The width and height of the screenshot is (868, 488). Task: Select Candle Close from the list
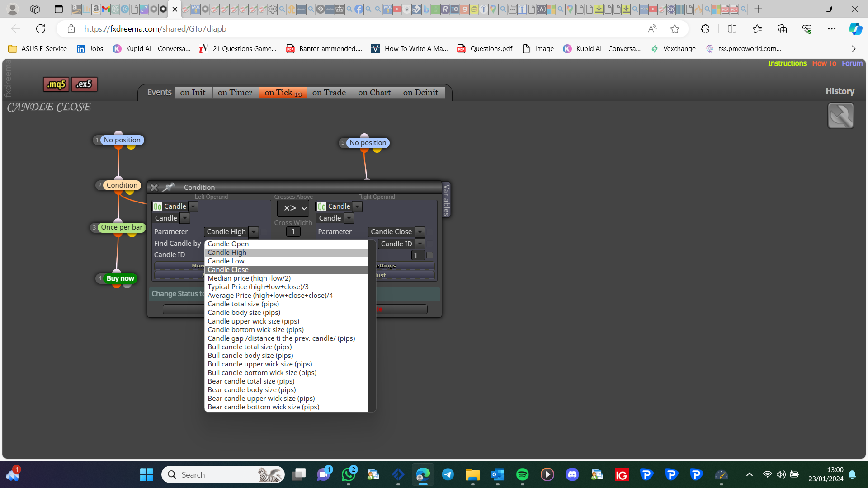tap(286, 270)
